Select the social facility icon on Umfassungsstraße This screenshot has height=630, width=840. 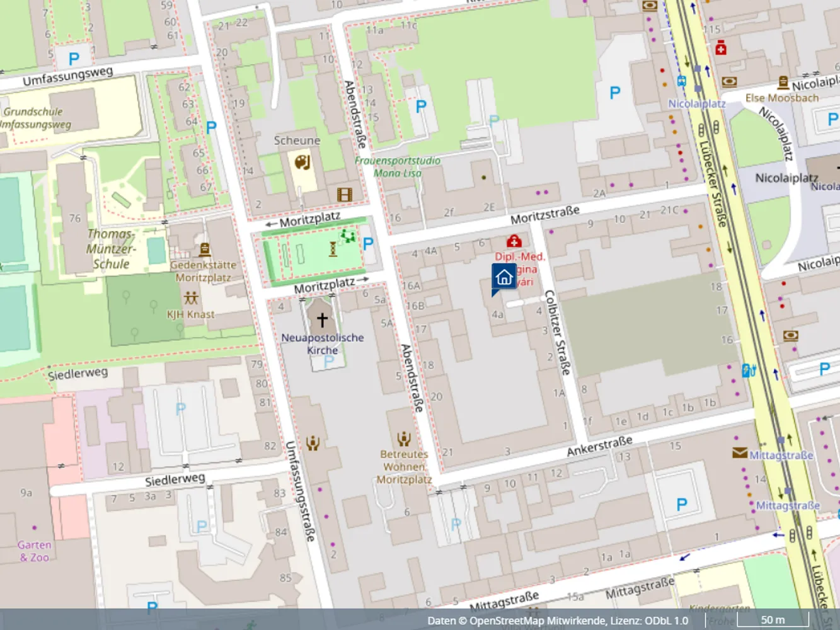(x=313, y=443)
